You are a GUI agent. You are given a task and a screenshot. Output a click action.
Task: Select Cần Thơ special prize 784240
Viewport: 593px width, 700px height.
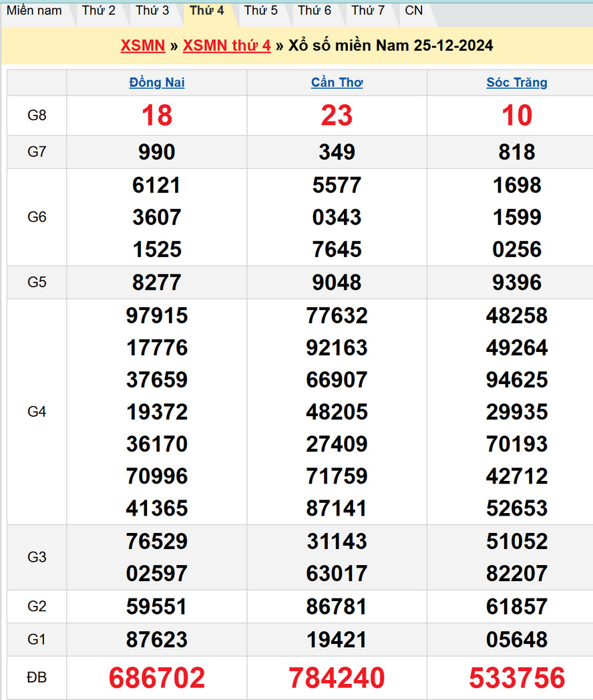[x=337, y=678]
